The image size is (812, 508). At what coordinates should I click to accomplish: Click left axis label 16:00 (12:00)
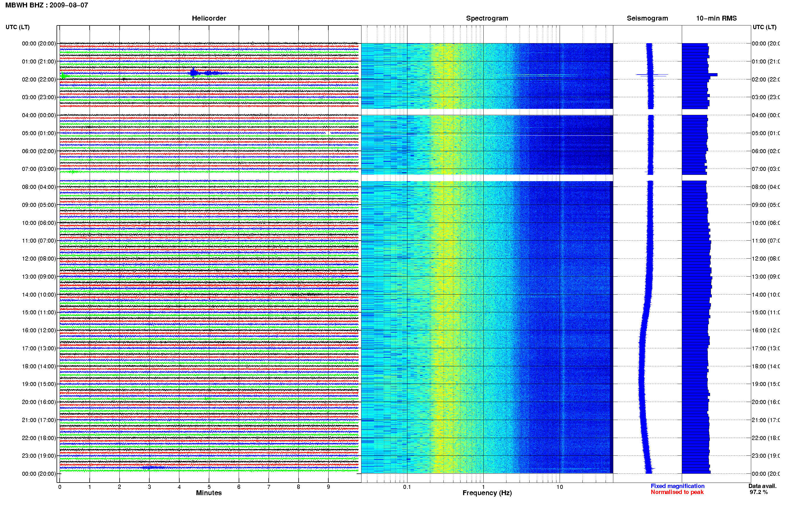point(39,330)
